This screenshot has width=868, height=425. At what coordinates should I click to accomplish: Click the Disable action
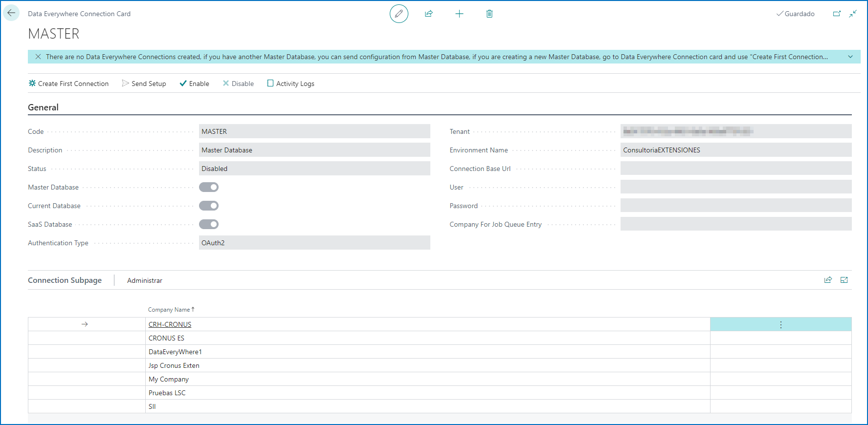238,84
